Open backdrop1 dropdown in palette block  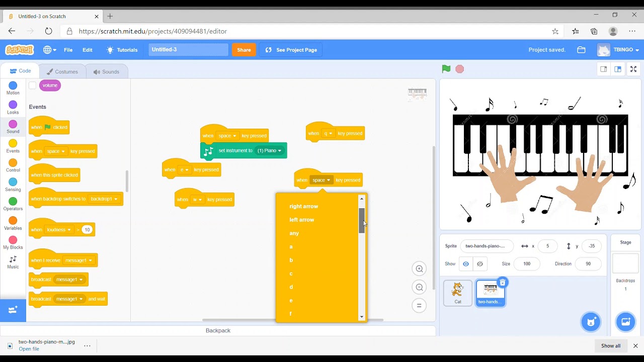tap(104, 199)
